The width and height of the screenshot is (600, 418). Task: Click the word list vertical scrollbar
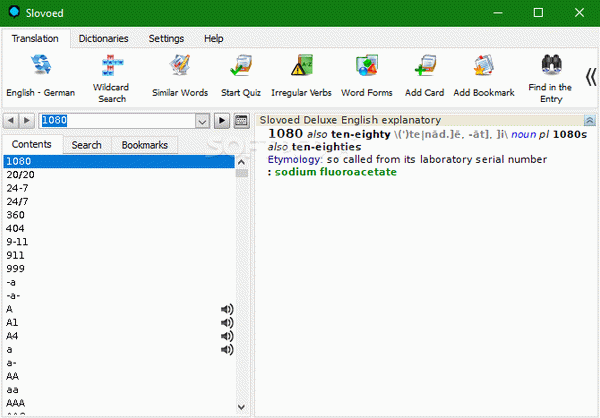[242, 280]
